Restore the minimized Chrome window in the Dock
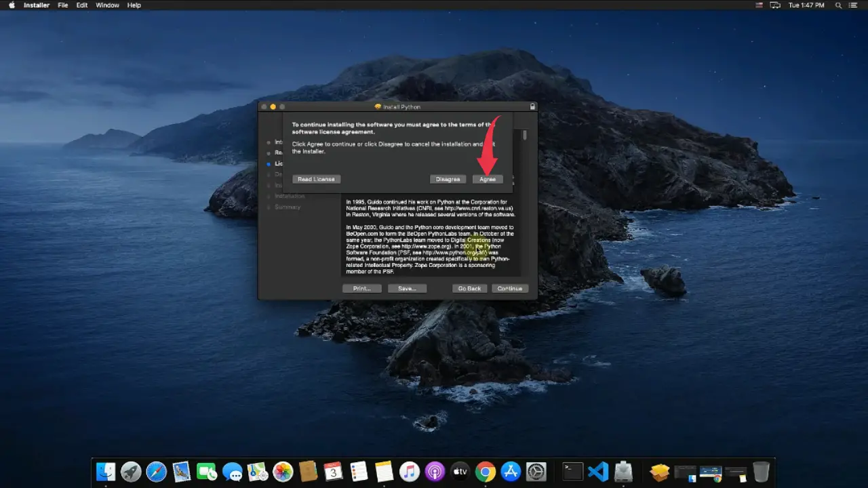Viewport: 868px width, 488px height. click(711, 472)
